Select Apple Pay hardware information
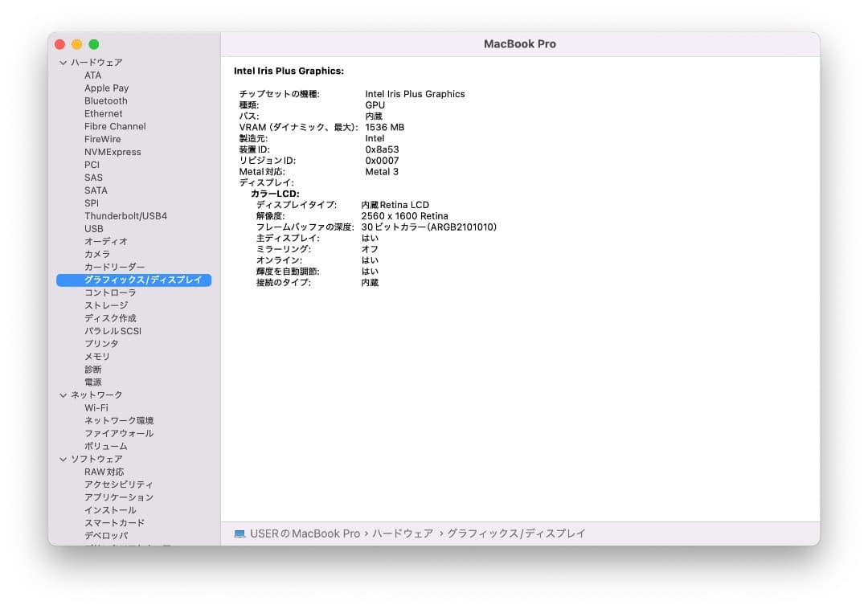Screen dimensions: 868x609 click(x=106, y=88)
